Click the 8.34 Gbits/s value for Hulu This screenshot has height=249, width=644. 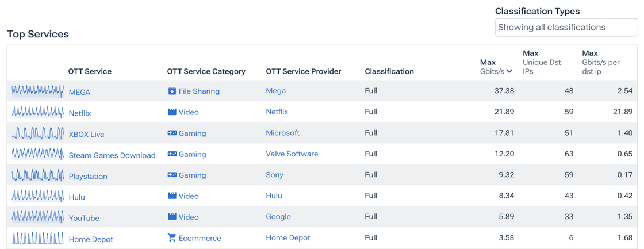tap(507, 196)
